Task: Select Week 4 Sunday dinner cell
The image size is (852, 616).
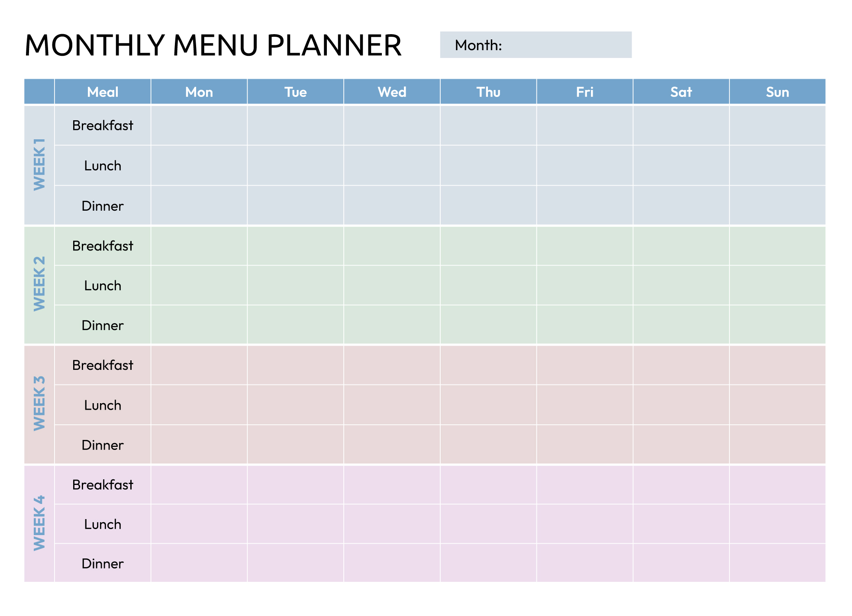Action: pos(778,563)
